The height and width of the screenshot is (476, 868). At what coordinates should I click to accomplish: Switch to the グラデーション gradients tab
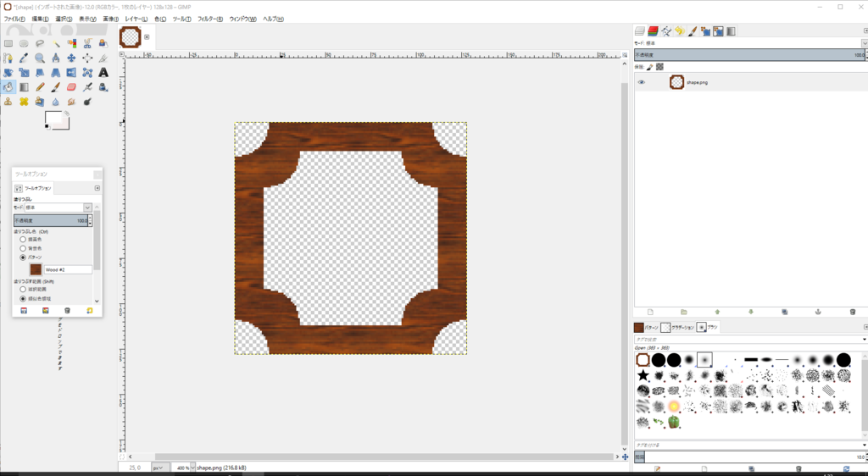tap(677, 327)
